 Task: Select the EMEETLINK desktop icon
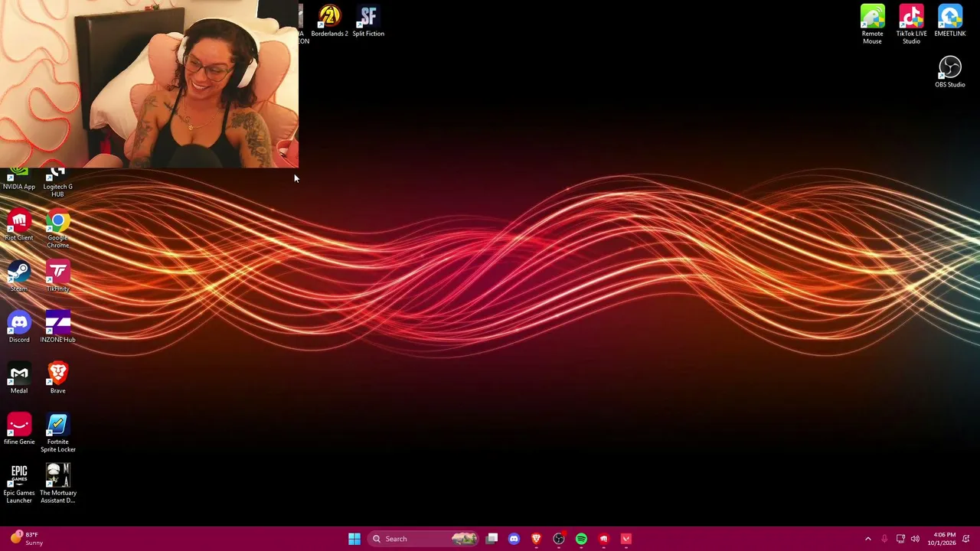pos(950,21)
